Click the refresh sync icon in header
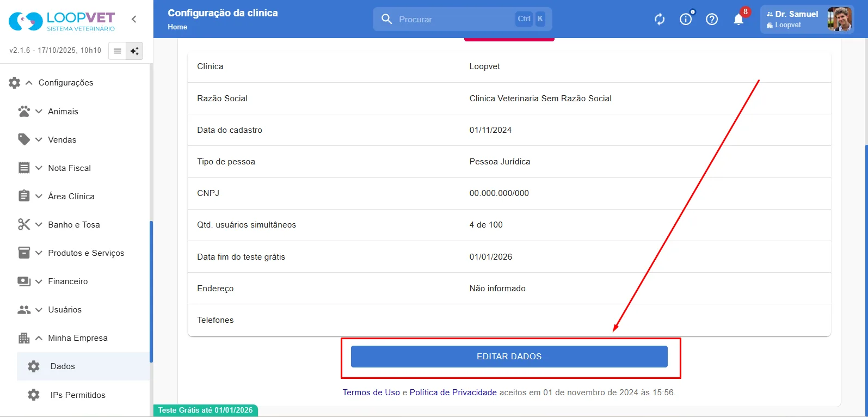Viewport: 868px width, 417px height. coord(660,20)
